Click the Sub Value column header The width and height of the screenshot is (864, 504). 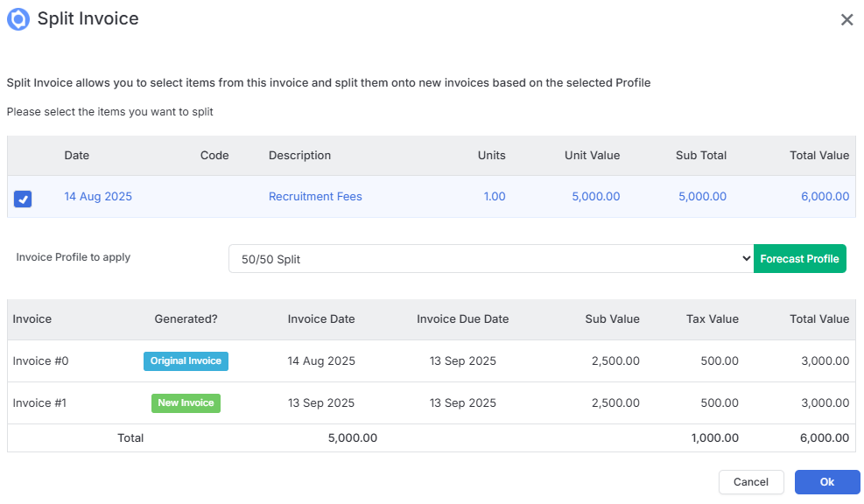pyautogui.click(x=612, y=318)
